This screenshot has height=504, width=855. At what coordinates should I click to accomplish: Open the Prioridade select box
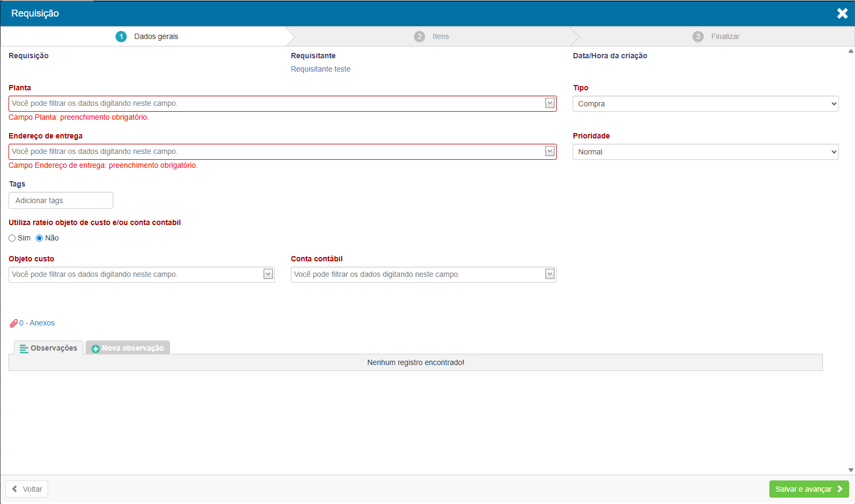point(705,152)
